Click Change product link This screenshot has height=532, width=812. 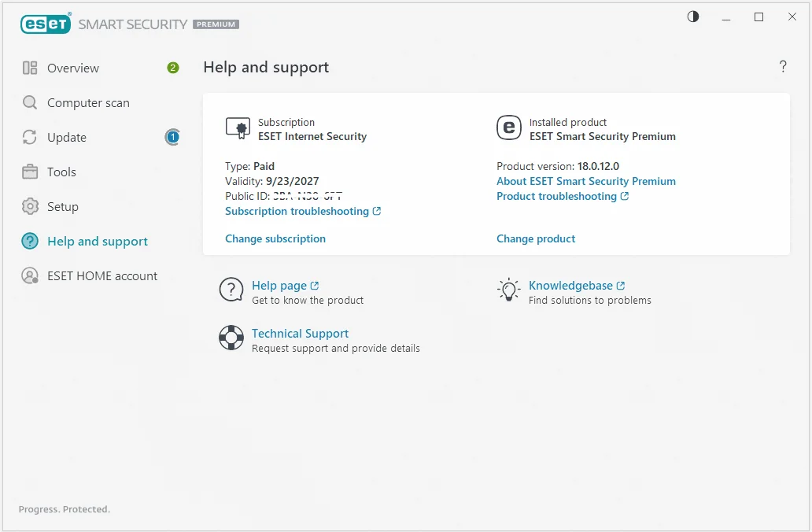[x=536, y=238]
